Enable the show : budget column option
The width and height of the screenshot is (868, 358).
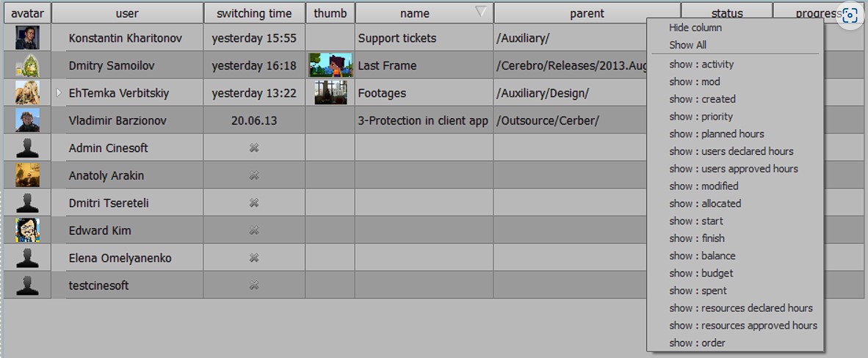tap(701, 273)
